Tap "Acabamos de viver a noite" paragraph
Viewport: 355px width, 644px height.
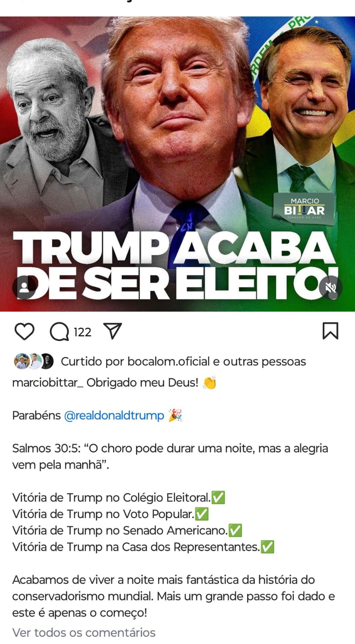click(173, 596)
